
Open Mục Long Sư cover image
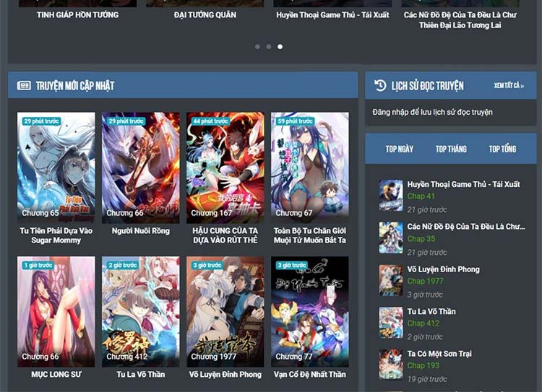pos(56,310)
